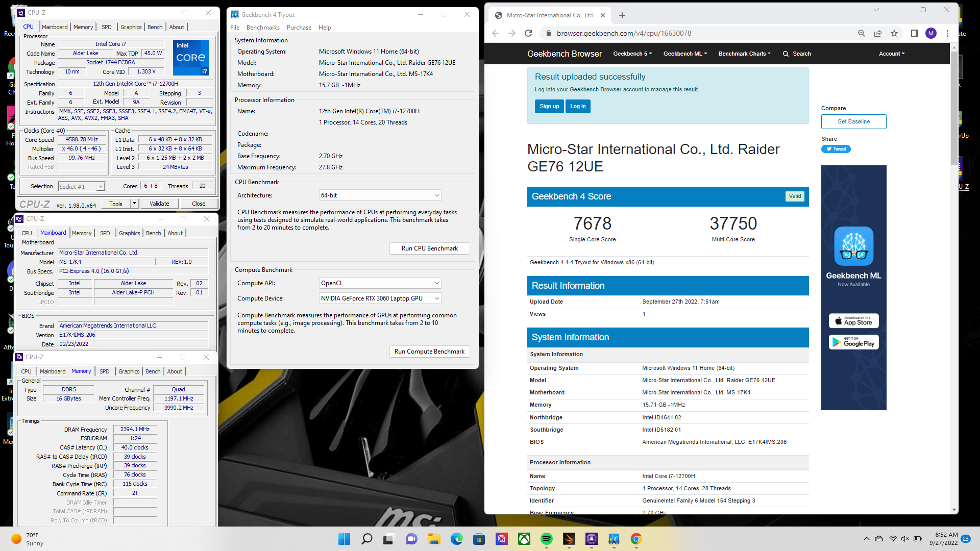This screenshot has height=551, width=980.
Task: Open Chrome's tab search chevron
Action: pos(876,10)
